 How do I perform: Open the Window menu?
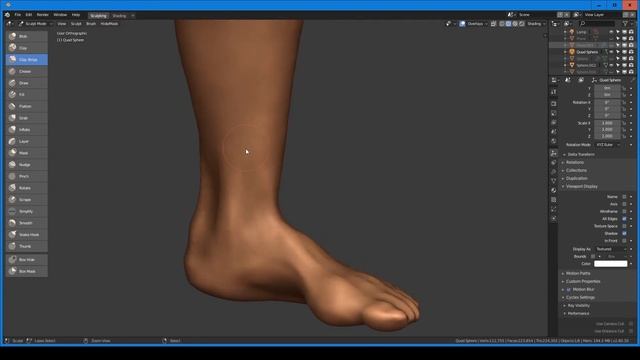coord(60,15)
